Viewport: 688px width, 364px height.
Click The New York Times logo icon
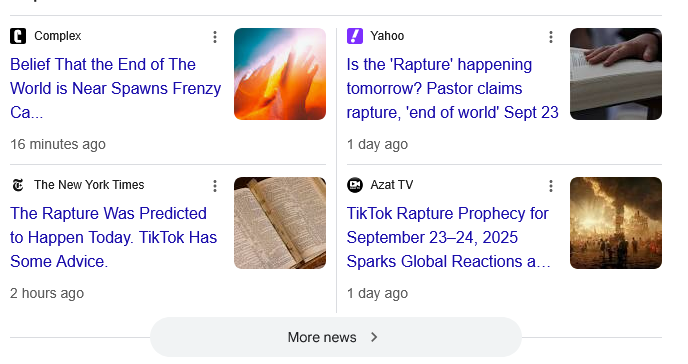18,185
